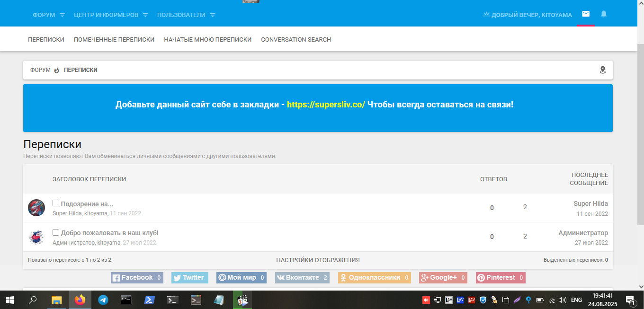The height and width of the screenshot is (309, 644).
Task: Switch to ПОМЕЧЕННЫЕ ПЕРЕПИСКИ tab
Action: coord(114,40)
